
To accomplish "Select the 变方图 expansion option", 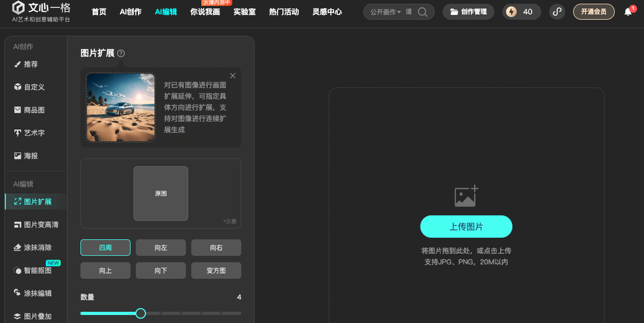I will tap(216, 271).
